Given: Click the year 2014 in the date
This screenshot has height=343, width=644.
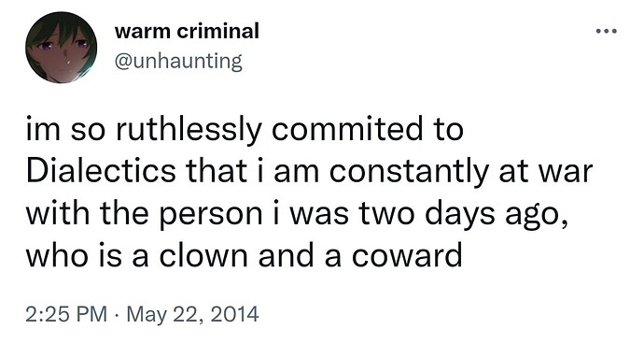Looking at the screenshot, I should [x=236, y=315].
